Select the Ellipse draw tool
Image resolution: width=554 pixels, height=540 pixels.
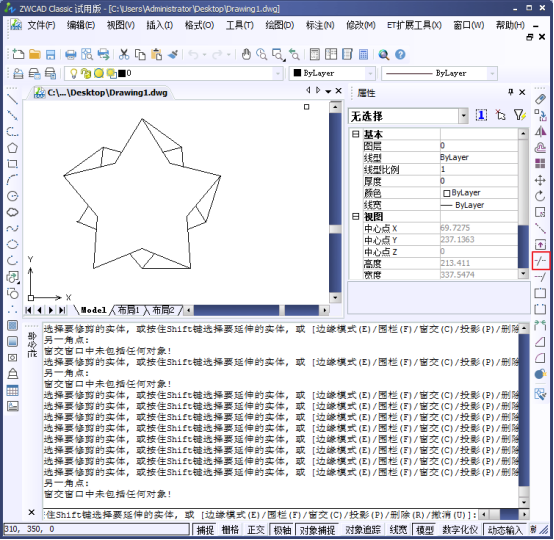click(12, 244)
